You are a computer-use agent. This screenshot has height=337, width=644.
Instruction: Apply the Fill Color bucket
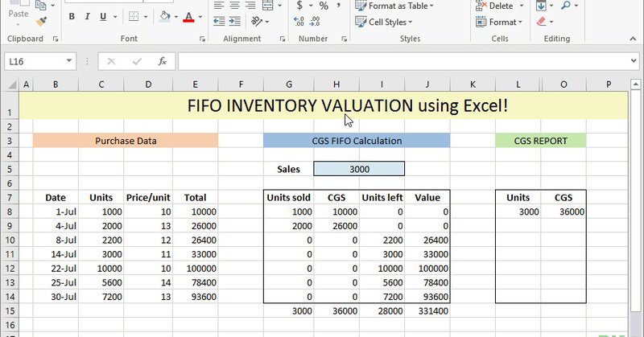165,17
